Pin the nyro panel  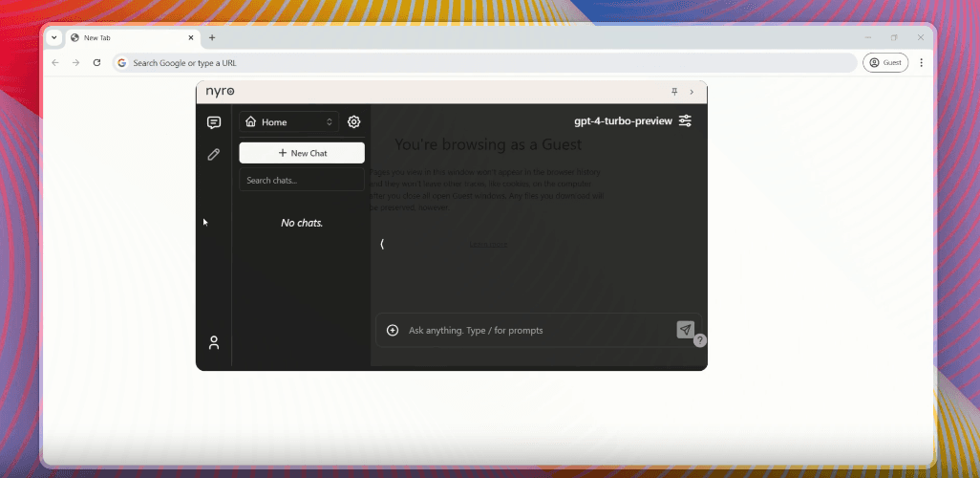(674, 92)
